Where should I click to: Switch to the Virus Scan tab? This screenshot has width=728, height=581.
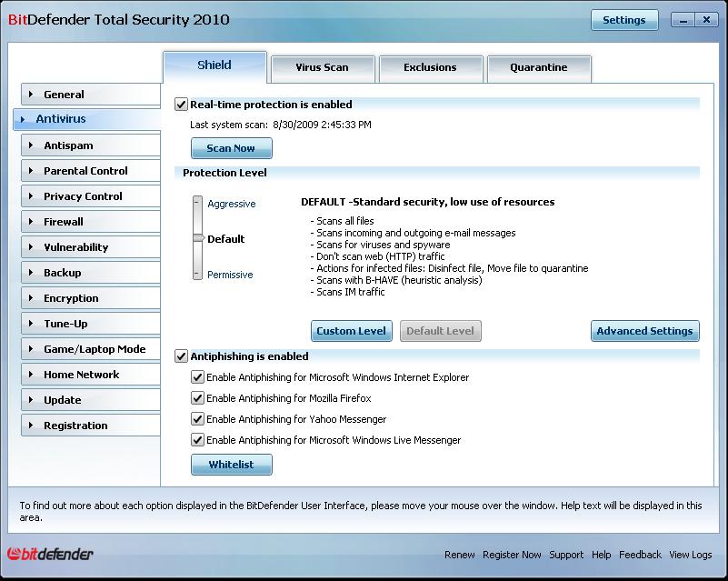323,68
